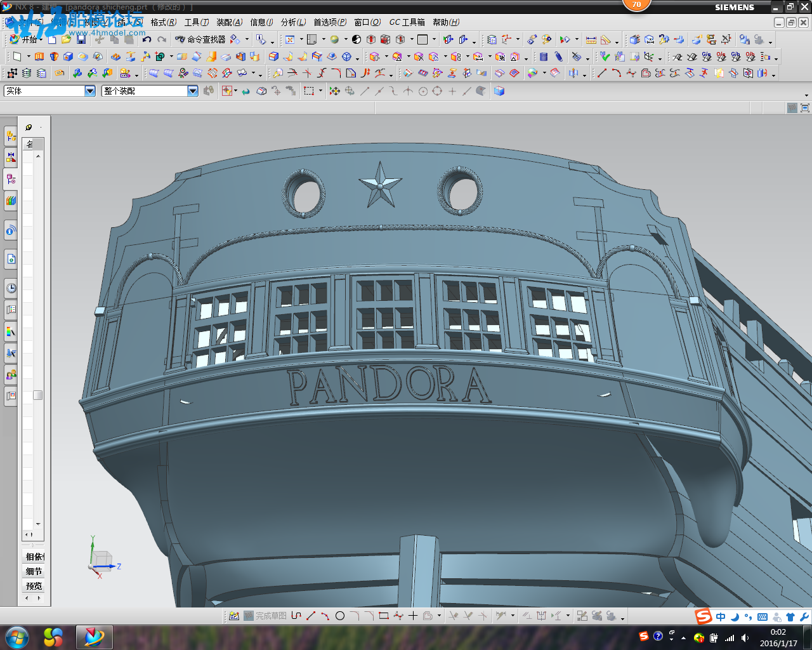Open the Part Navigator sidebar tab
Screen dimensions: 812x650
click(11, 178)
